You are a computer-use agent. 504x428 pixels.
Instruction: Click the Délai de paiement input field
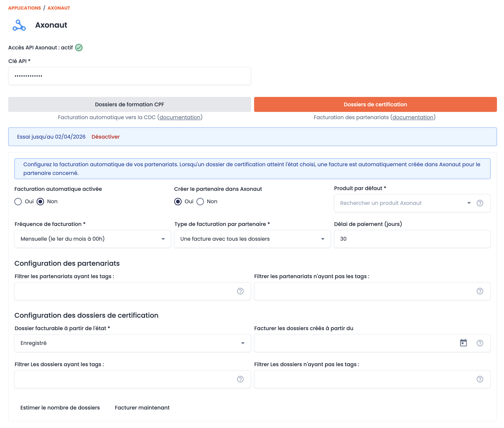(x=412, y=239)
